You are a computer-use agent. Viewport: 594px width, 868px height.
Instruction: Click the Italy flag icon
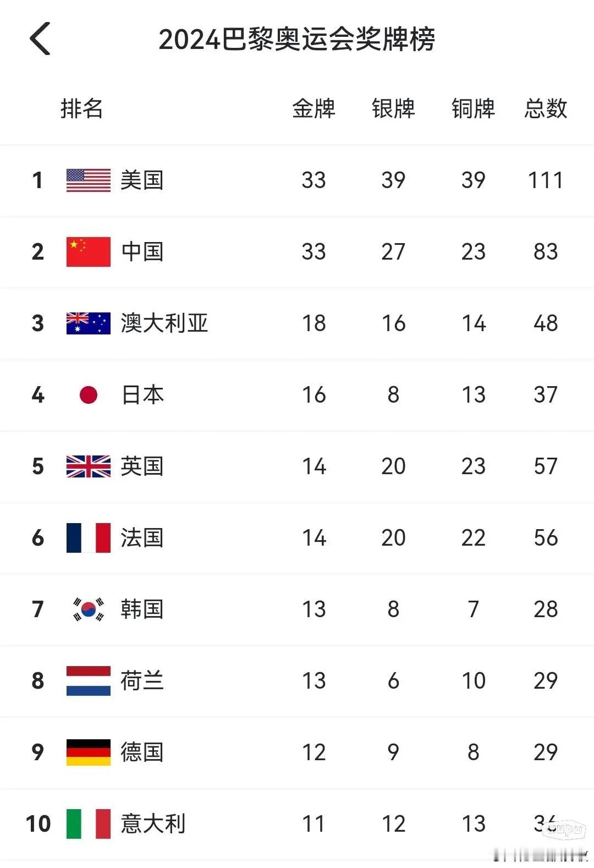tap(89, 824)
